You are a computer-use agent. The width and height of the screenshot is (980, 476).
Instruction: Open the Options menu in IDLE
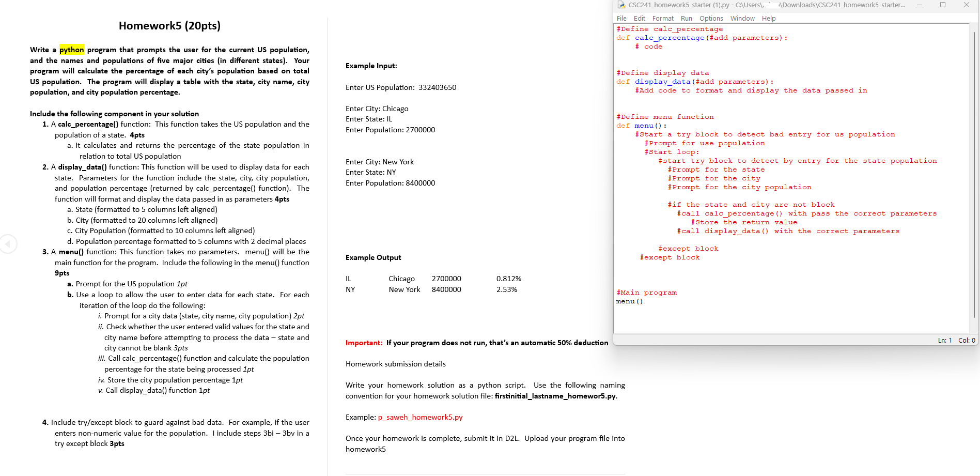[711, 18]
